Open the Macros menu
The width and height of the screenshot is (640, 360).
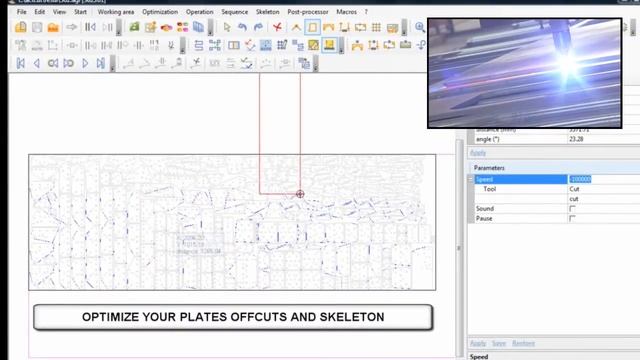pyautogui.click(x=347, y=12)
